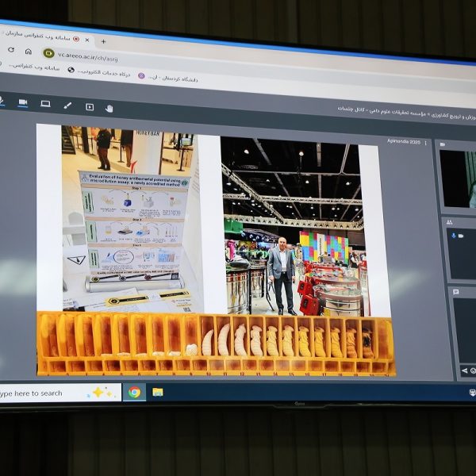The width and height of the screenshot is (476, 476).
Task: Toggle the microphone in meeting toolbar
Action: click(x=2, y=102)
